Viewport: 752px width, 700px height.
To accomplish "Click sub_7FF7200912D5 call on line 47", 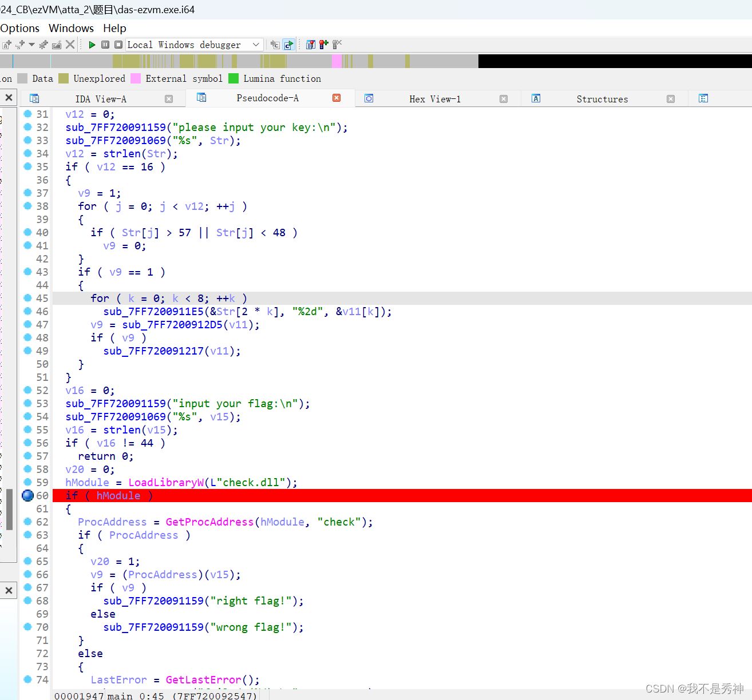I will click(172, 325).
